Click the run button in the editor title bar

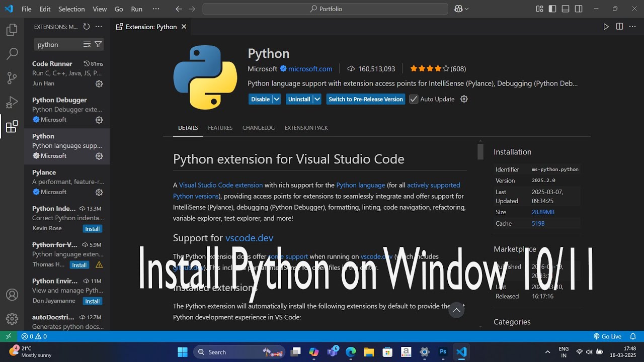coord(606,27)
